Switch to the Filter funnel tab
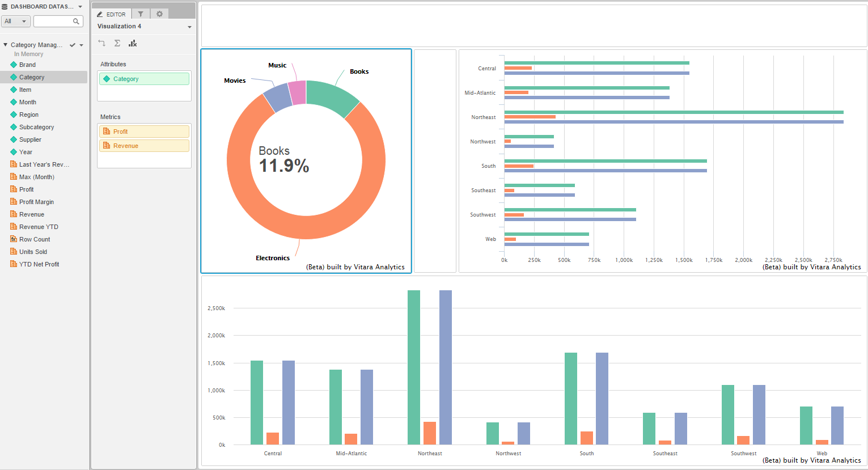This screenshot has width=868, height=470. pos(141,14)
